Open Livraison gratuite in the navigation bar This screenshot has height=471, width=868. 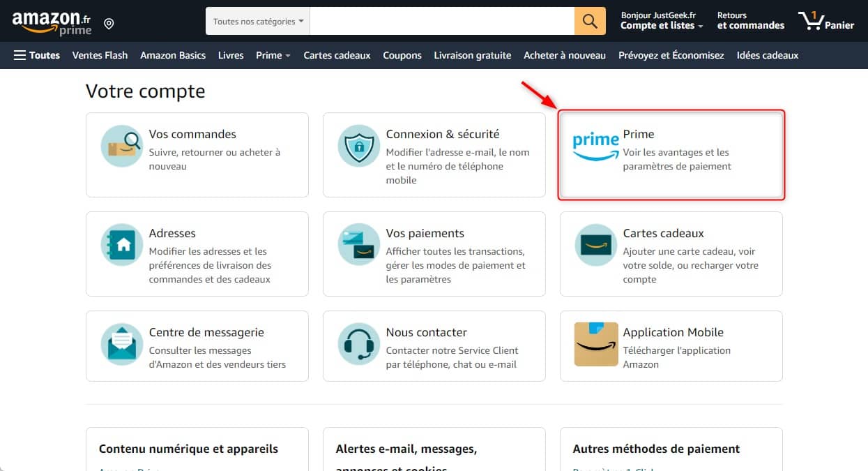point(473,55)
